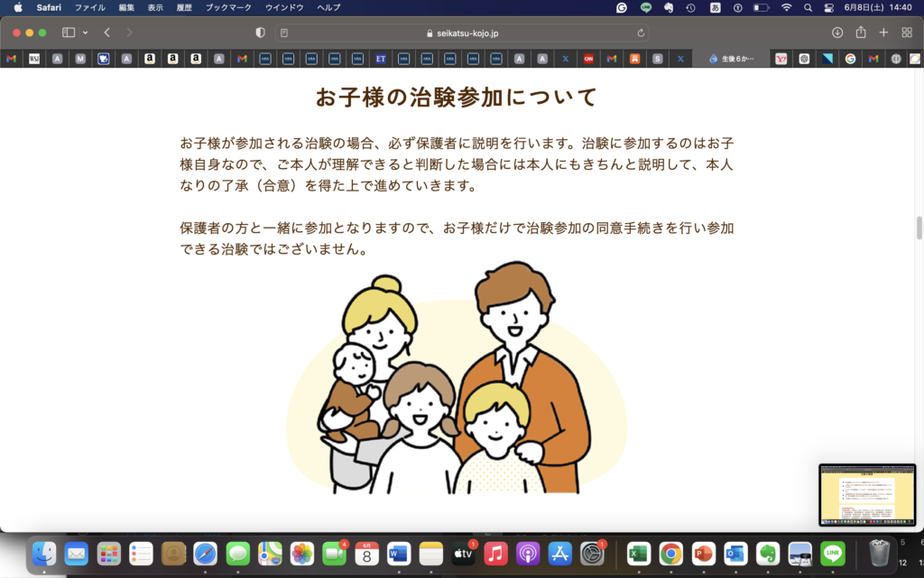924x578 pixels.
Task: Open the privacy report shield icon
Action: (x=261, y=33)
